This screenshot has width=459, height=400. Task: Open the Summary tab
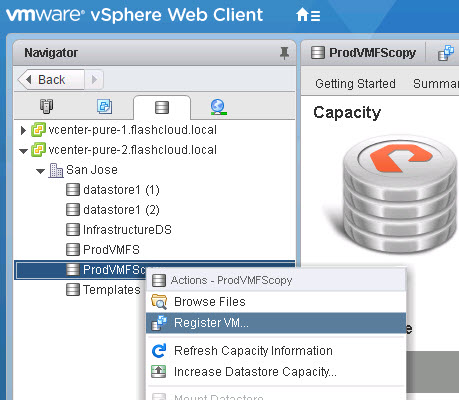tap(436, 84)
